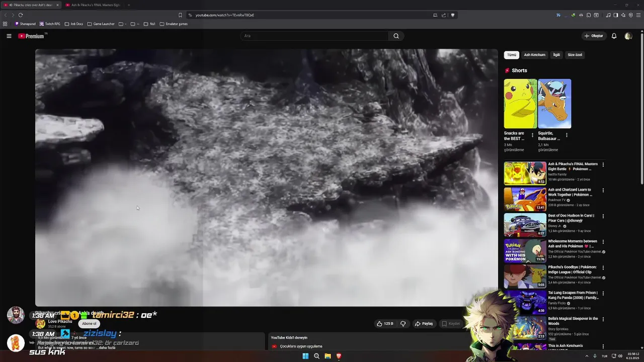Switch to Pikachu cries over Ash's browser tab

[x=30, y=5]
